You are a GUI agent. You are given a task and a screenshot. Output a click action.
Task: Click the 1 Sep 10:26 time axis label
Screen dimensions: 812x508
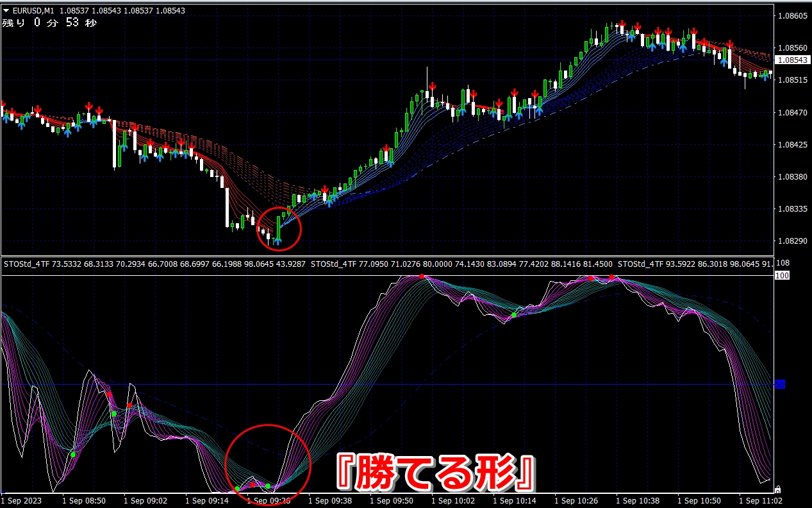577,500
